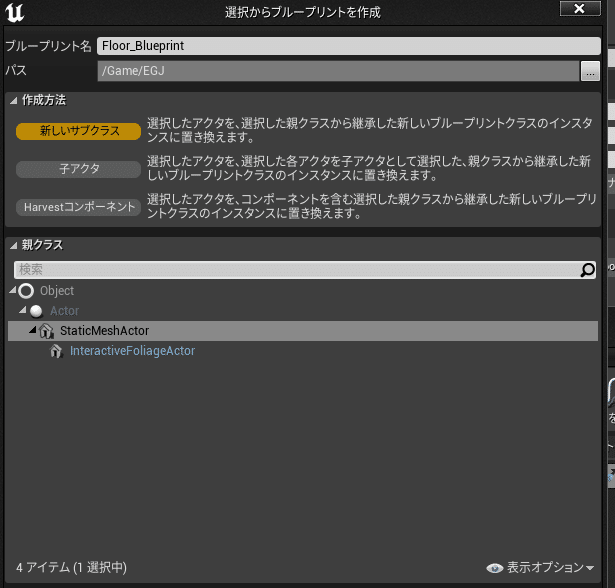The height and width of the screenshot is (588, 615).
Task: Collapse the 作成方法 section
Action: (x=14, y=101)
